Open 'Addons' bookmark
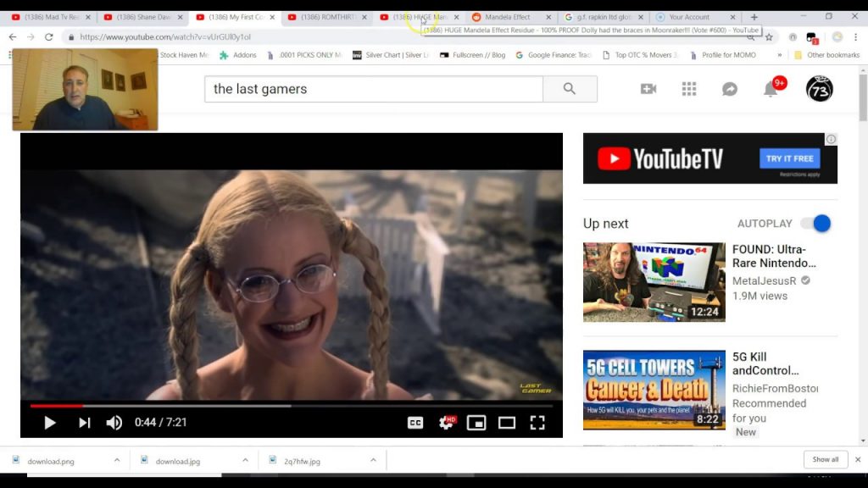Image resolution: width=868 pixels, height=488 pixels. pyautogui.click(x=238, y=55)
